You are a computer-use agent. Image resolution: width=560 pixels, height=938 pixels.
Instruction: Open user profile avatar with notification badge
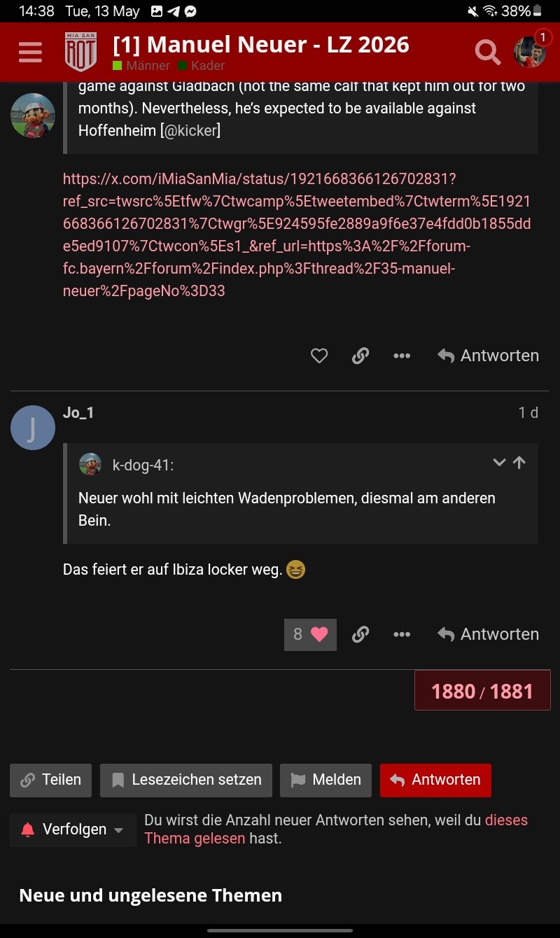pyautogui.click(x=530, y=51)
